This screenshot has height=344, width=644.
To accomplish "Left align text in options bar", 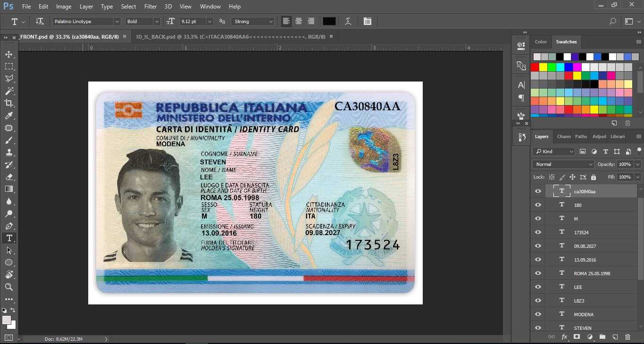I will [x=286, y=21].
